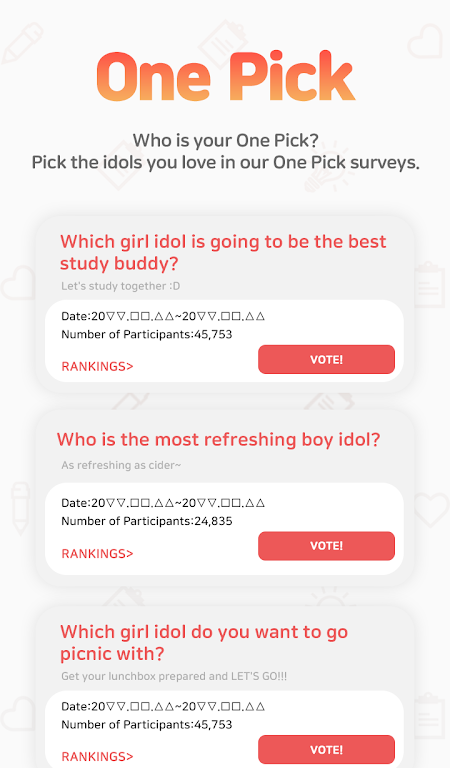Open 'Which girl idol do you want to go picnic with?' title
The height and width of the screenshot is (768, 450).
(x=204, y=643)
